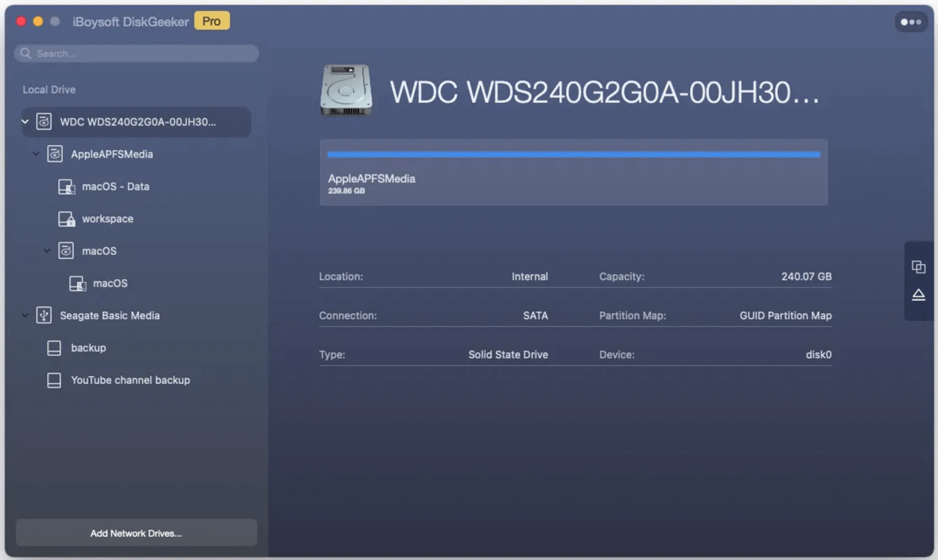Collapse the AppleAPFSMedia container chevron
This screenshot has width=938, height=560.
36,154
